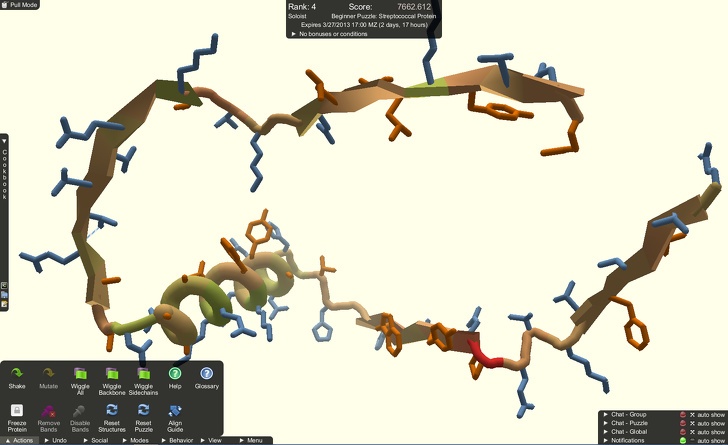The height and width of the screenshot is (445, 728).
Task: Click the Reset Puzzle icon
Action: tap(143, 410)
